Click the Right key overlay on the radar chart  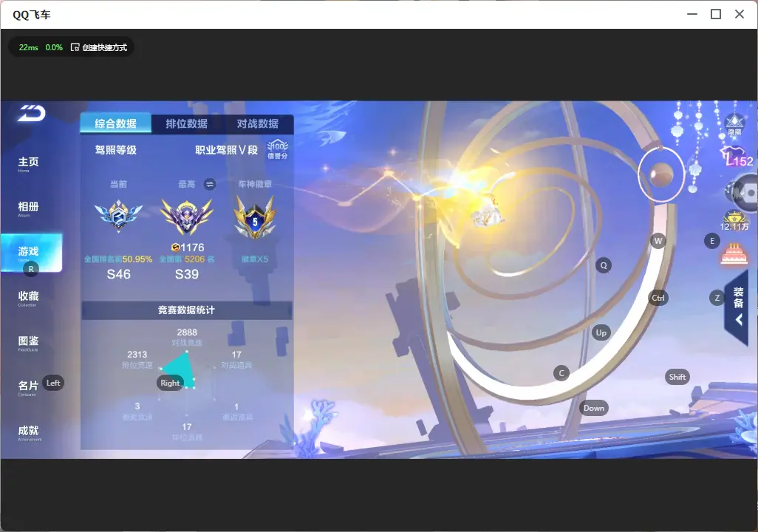coord(170,383)
